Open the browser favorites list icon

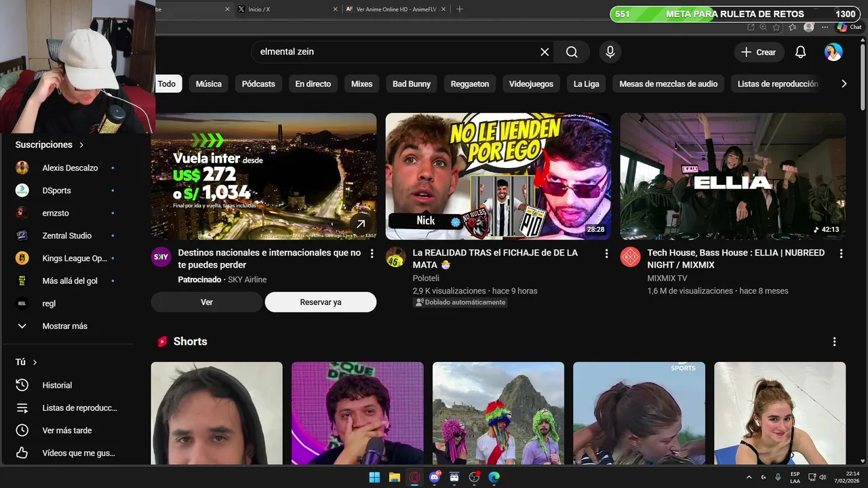click(x=792, y=27)
